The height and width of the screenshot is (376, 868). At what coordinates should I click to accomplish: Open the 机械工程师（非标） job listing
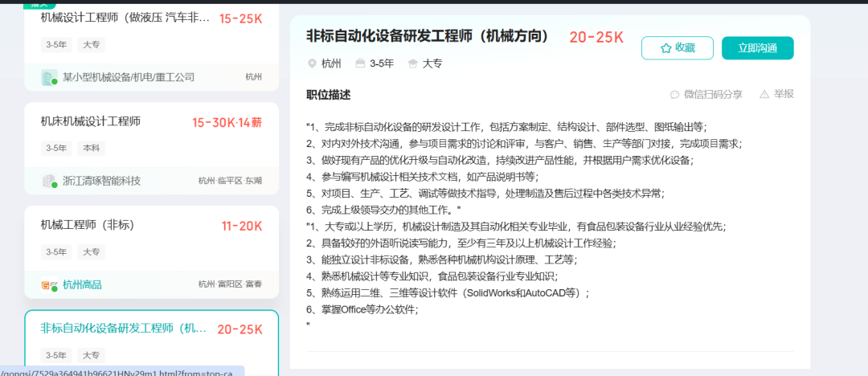pos(87,225)
